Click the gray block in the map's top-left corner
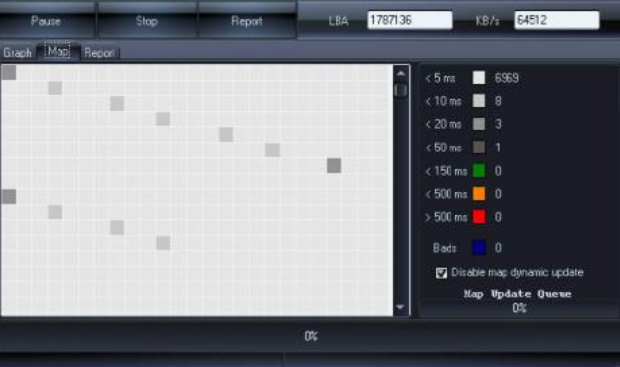The width and height of the screenshot is (620, 367). pos(9,72)
